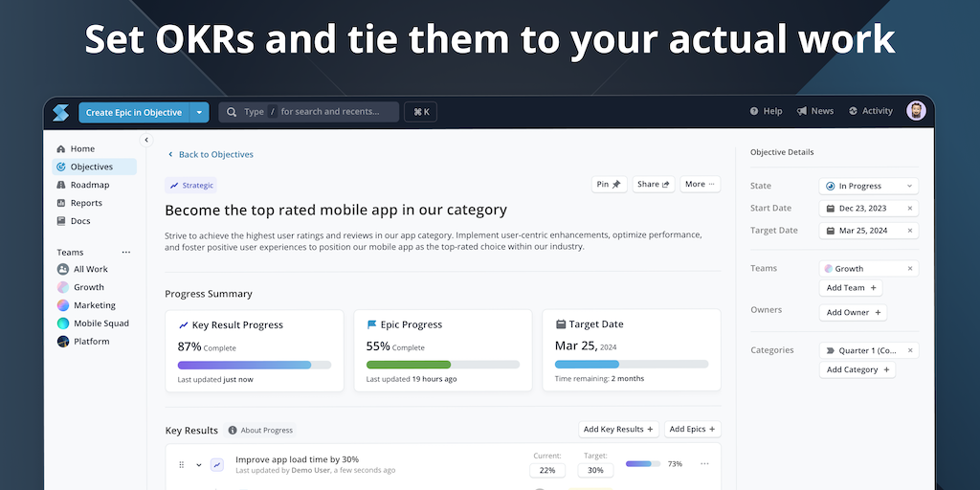Open Reports from the sidebar
Image resolution: width=980 pixels, height=490 pixels.
[86, 203]
